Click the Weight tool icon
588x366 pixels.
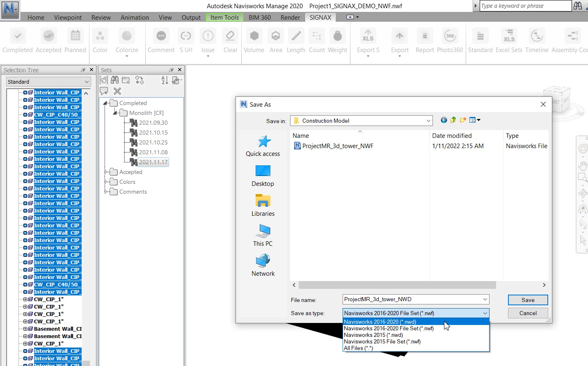click(x=338, y=36)
